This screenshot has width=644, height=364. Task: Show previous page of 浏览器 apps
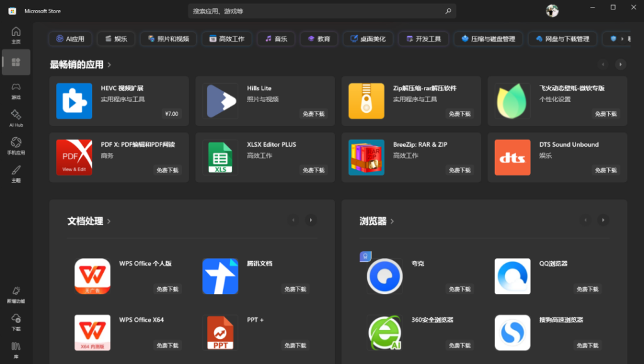586,220
